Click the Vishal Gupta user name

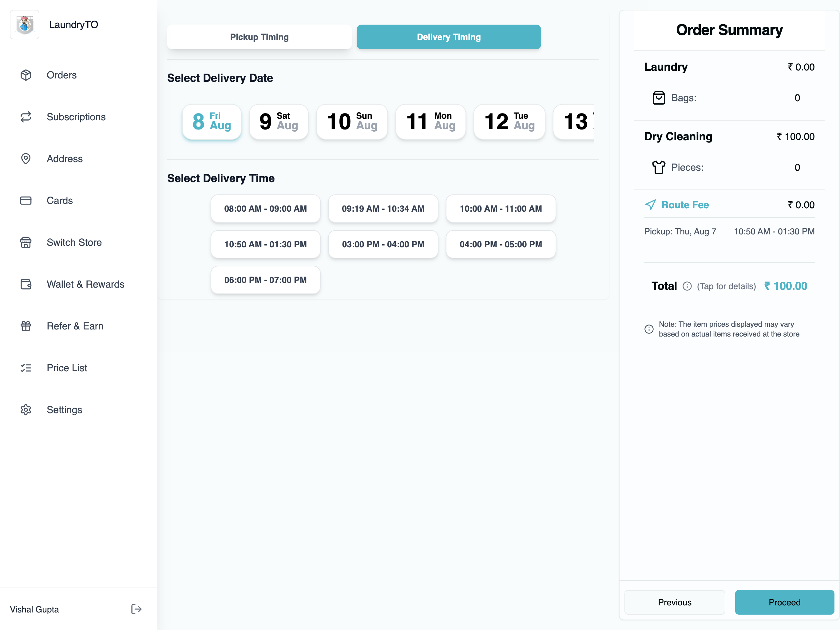click(34, 609)
